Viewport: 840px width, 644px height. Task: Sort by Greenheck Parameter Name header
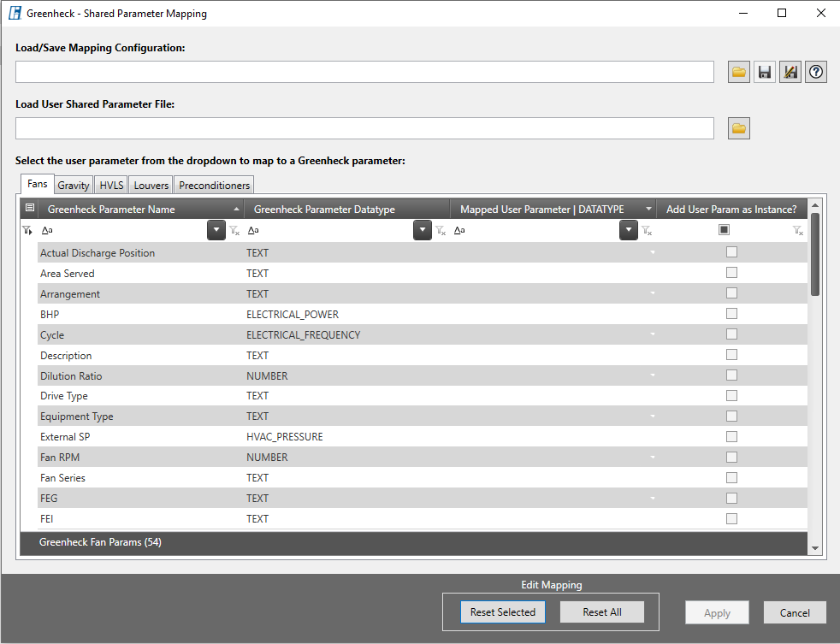point(141,209)
